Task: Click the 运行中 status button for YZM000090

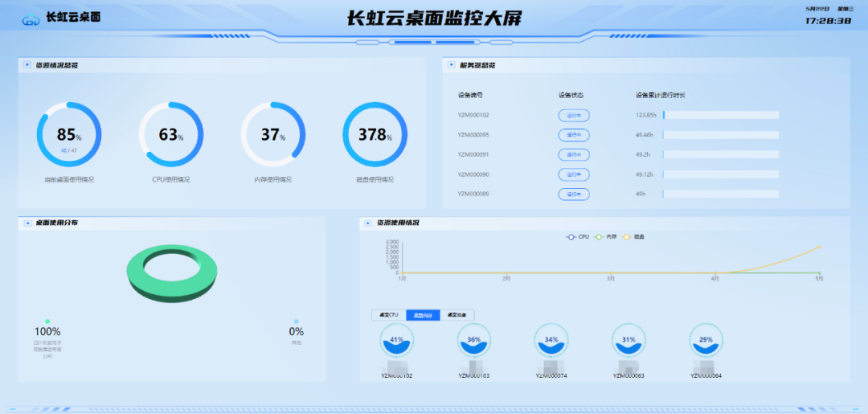Action: (x=574, y=174)
